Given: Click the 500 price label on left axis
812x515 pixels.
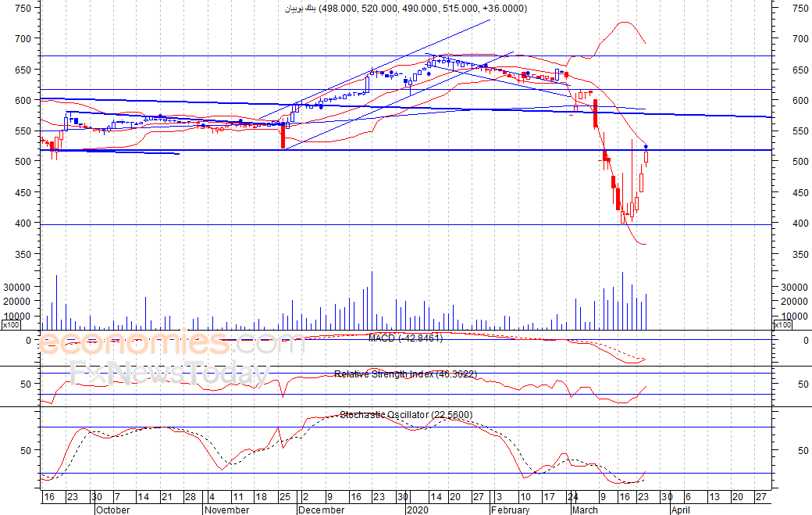Looking at the screenshot, I should coord(23,161).
